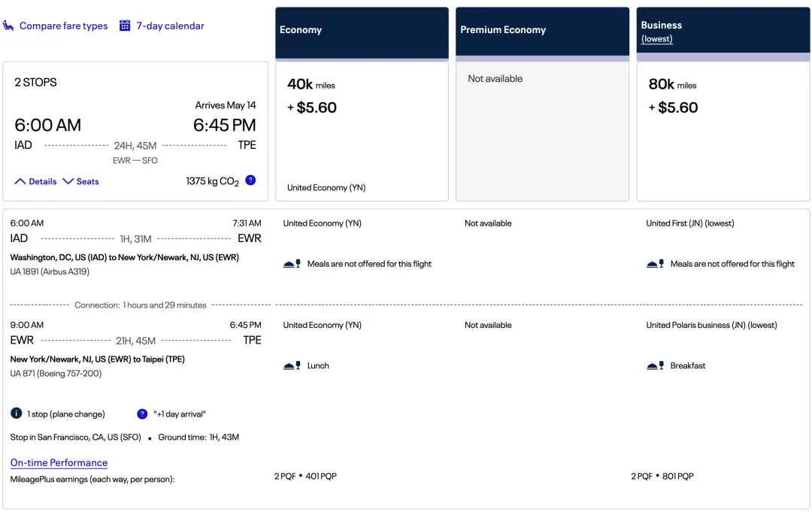Open the 7-day calendar link
Screen dimensions: 812x512
pyautogui.click(x=170, y=26)
